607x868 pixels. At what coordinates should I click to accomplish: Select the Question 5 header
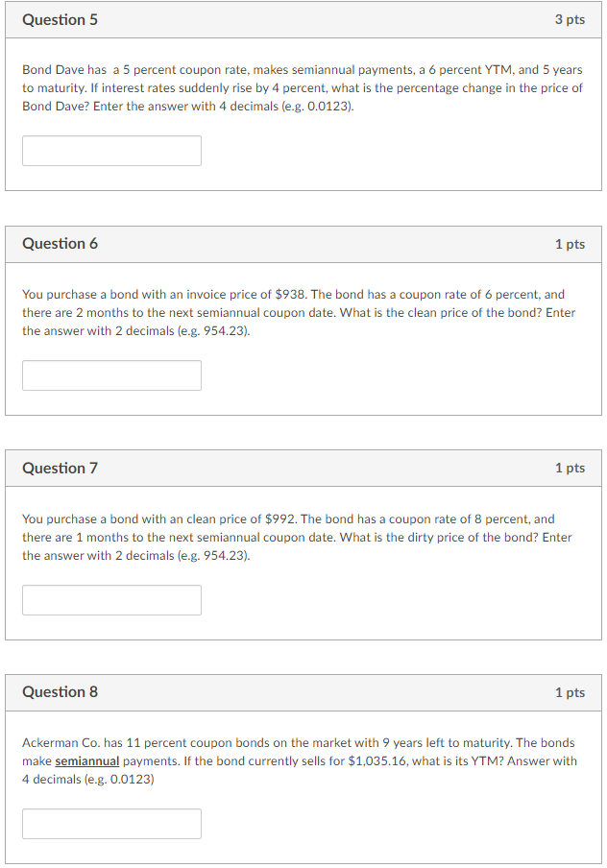(60, 19)
